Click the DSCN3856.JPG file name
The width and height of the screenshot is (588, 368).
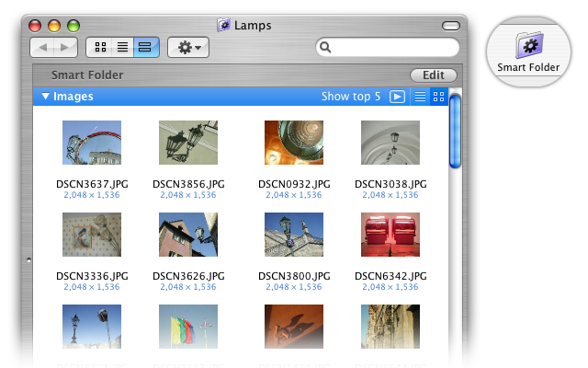point(188,184)
